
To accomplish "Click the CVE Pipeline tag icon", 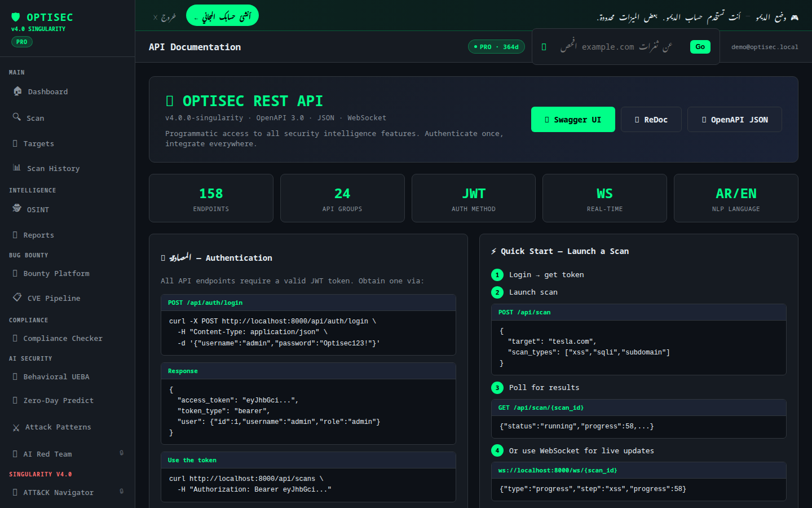I will coord(17,297).
